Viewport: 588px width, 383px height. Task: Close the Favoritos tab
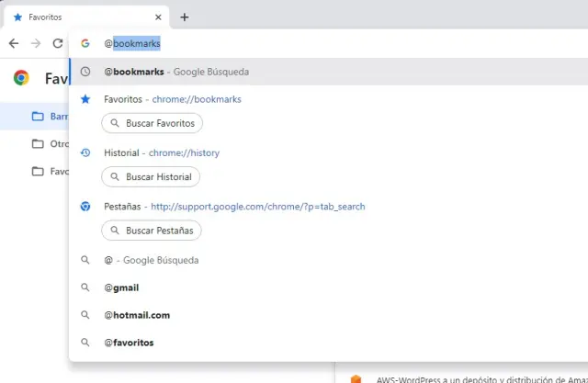pyautogui.click(x=158, y=17)
